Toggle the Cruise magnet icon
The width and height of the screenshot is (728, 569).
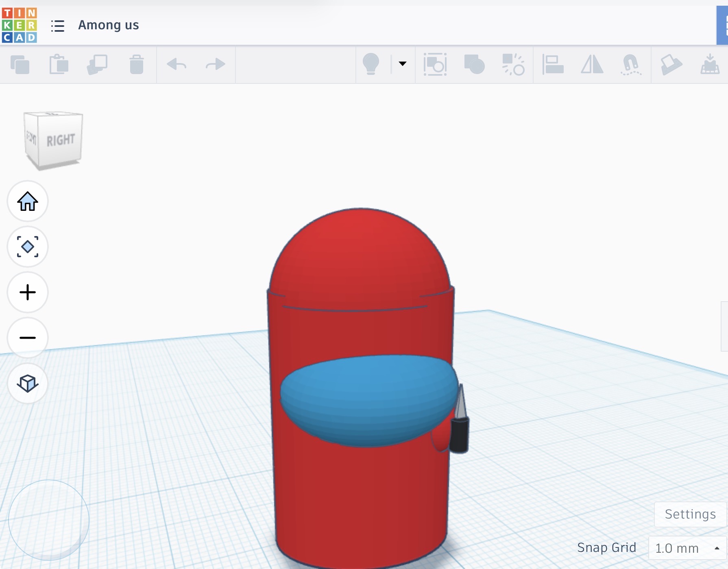coord(631,64)
